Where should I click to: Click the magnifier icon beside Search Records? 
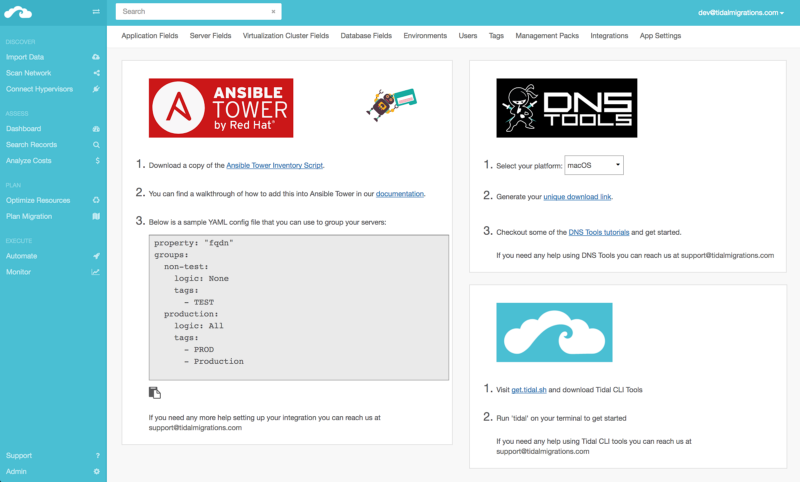96,145
